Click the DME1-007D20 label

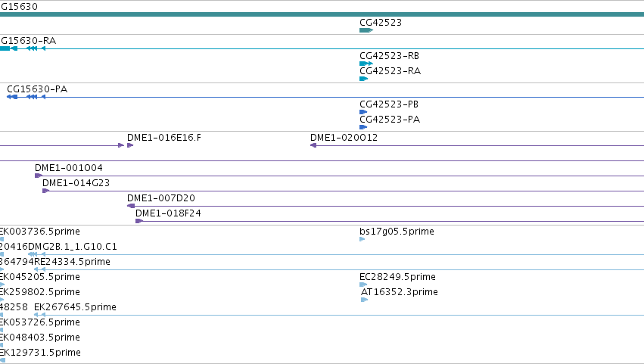161,198
